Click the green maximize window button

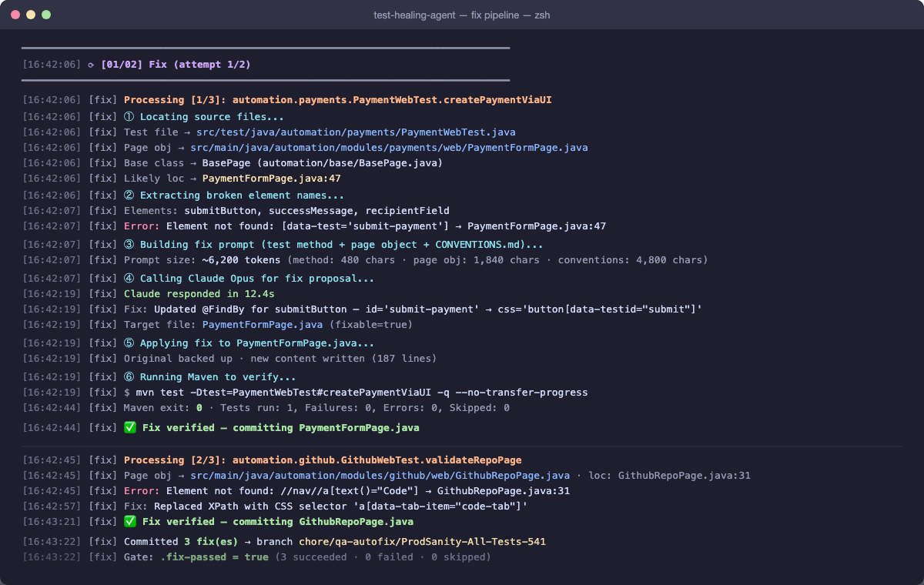click(x=46, y=15)
